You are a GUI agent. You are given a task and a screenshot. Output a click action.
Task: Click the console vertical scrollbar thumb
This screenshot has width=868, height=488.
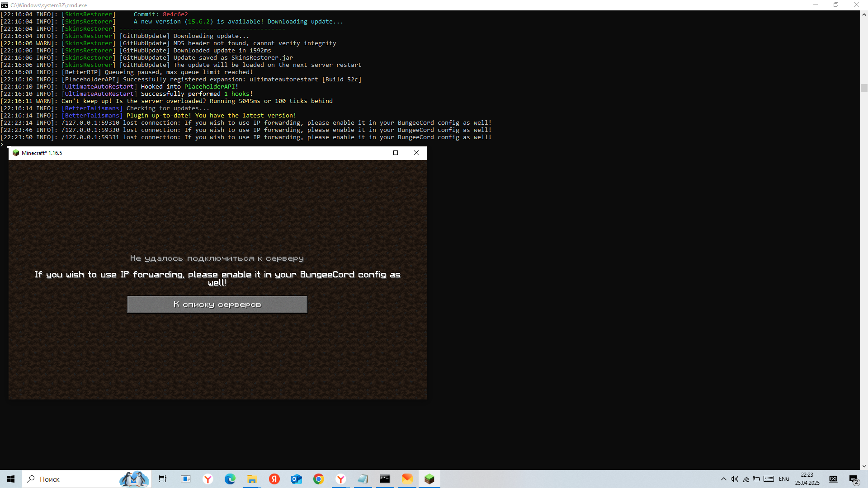(864, 88)
